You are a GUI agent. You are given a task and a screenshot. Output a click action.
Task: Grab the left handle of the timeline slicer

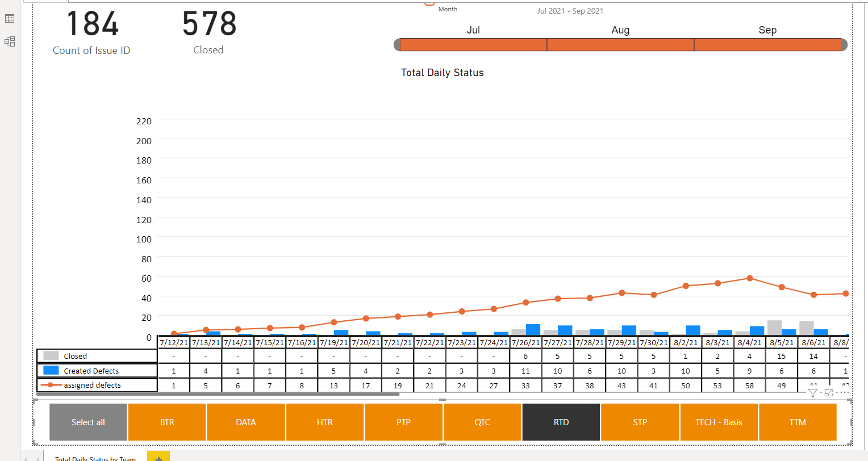point(397,45)
